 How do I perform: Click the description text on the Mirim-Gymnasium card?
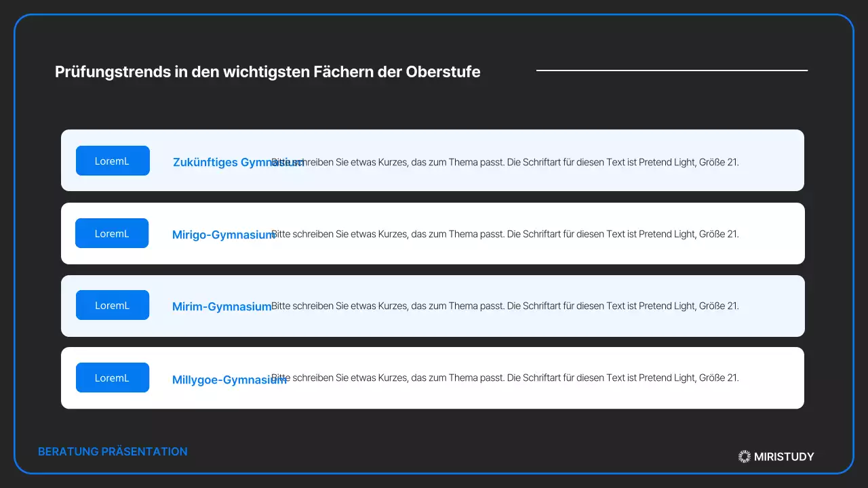(x=505, y=306)
